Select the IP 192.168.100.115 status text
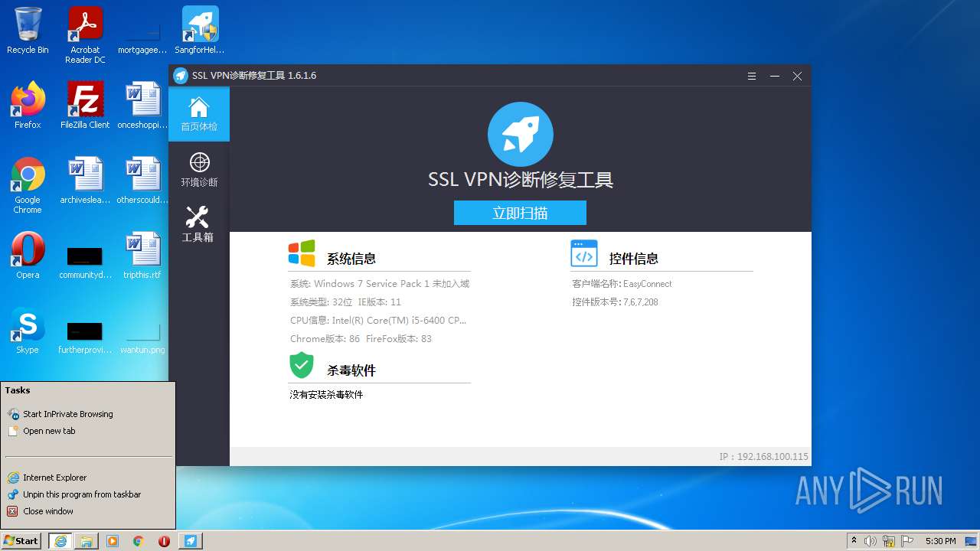The width and height of the screenshot is (980, 551). pyautogui.click(x=763, y=457)
